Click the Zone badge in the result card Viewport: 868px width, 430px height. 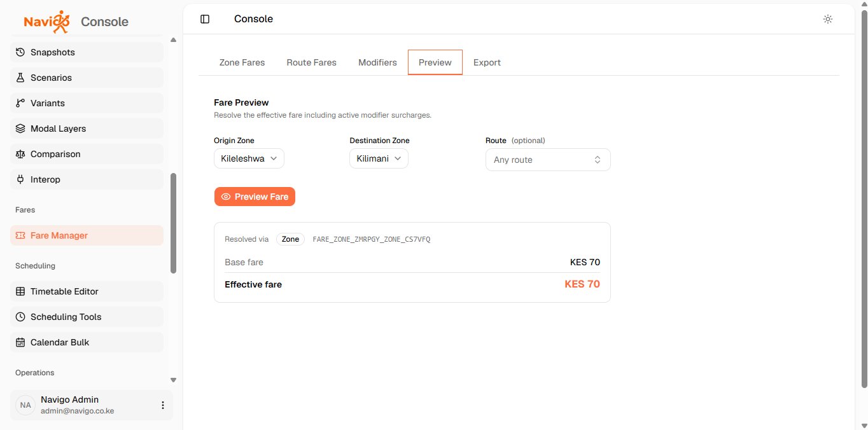click(x=290, y=239)
